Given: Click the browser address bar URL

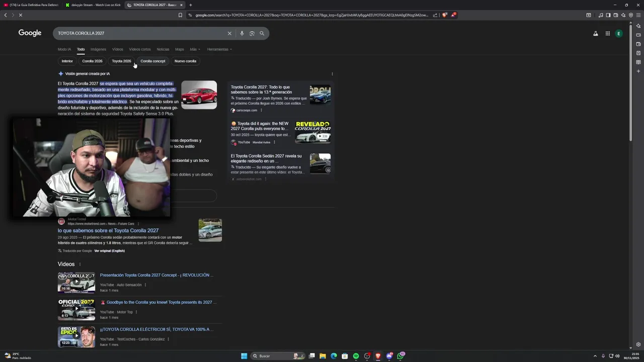Looking at the screenshot, I should (x=312, y=15).
